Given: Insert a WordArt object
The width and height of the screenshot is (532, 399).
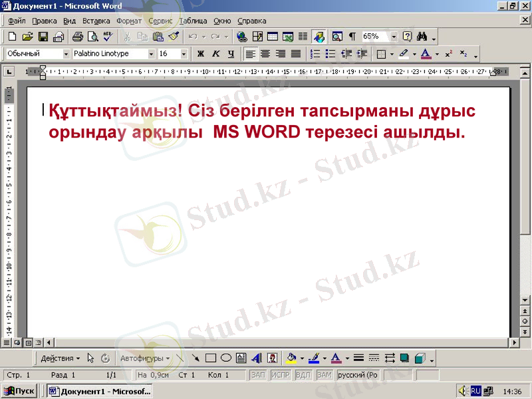Looking at the screenshot, I should pos(255,358).
